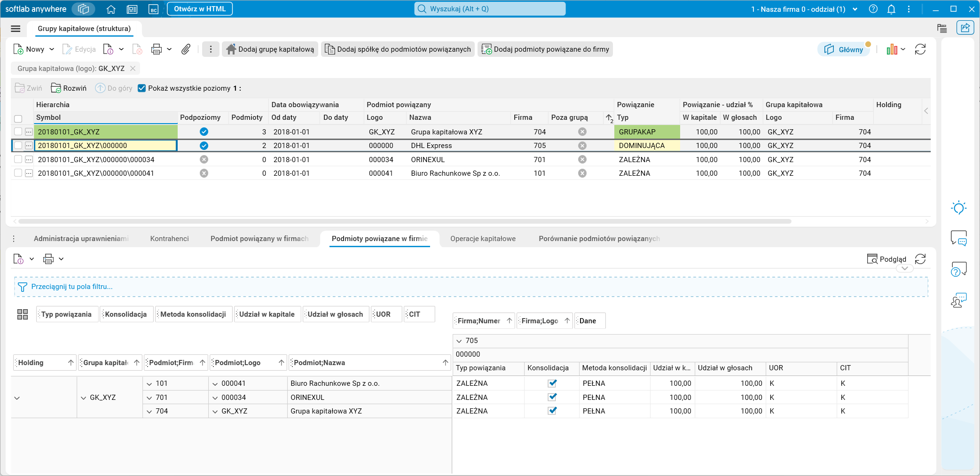
Task: Click the paperclip attachment icon
Action: click(x=186, y=49)
